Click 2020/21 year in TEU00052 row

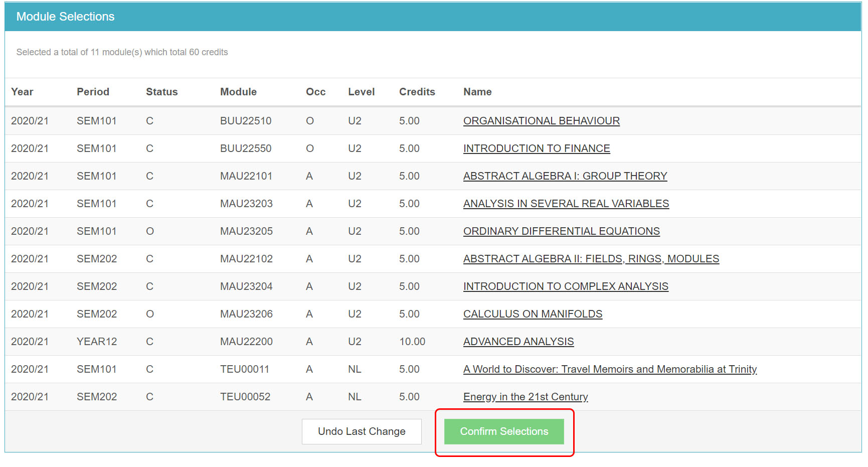point(30,397)
